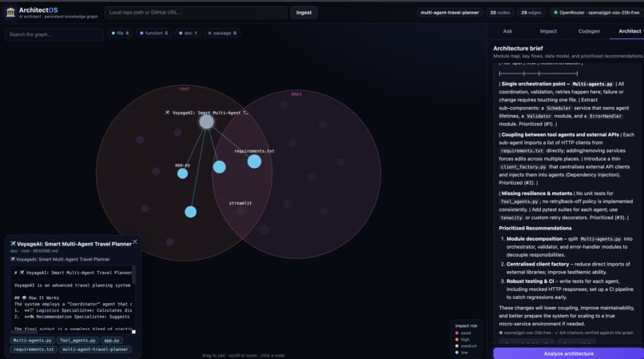Click the tenacity code token
This screenshot has height=359, width=644.
pyautogui.click(x=511, y=217)
